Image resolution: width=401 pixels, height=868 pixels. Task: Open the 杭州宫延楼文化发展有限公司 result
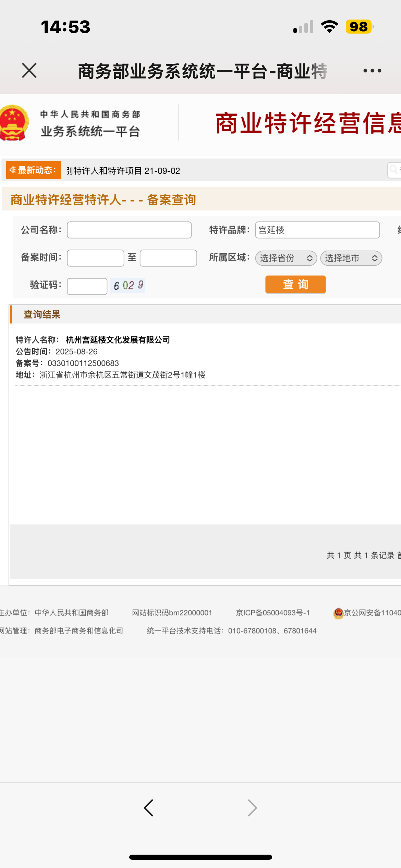point(118,340)
